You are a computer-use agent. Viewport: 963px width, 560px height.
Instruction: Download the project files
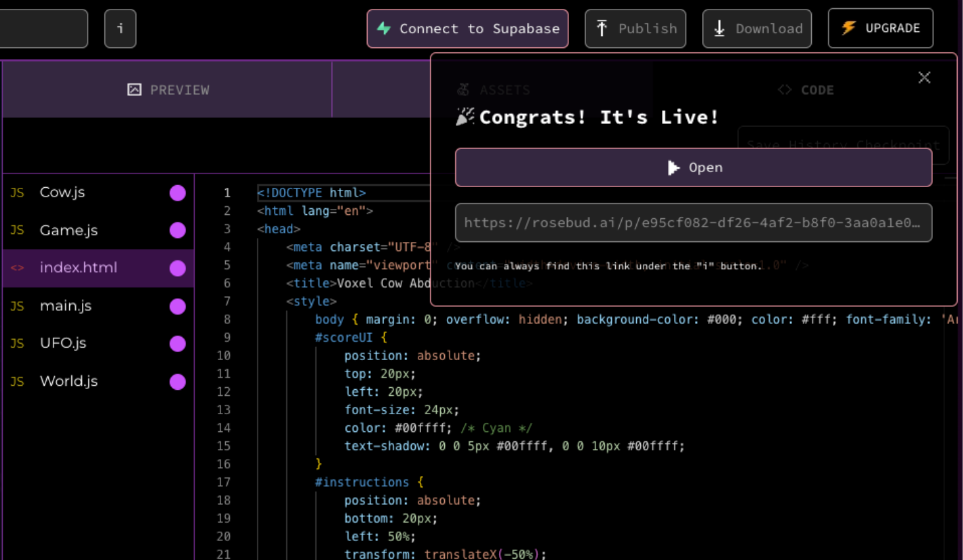757,28
